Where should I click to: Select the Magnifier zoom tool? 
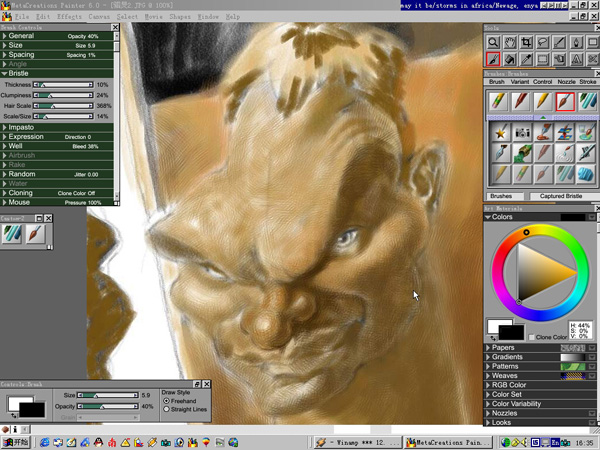[x=493, y=42]
